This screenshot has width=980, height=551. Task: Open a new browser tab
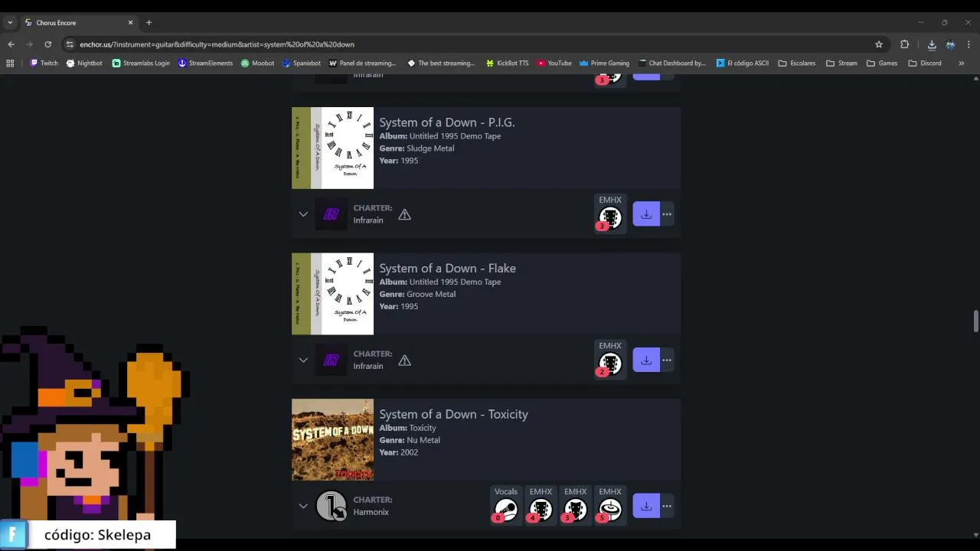tap(149, 23)
